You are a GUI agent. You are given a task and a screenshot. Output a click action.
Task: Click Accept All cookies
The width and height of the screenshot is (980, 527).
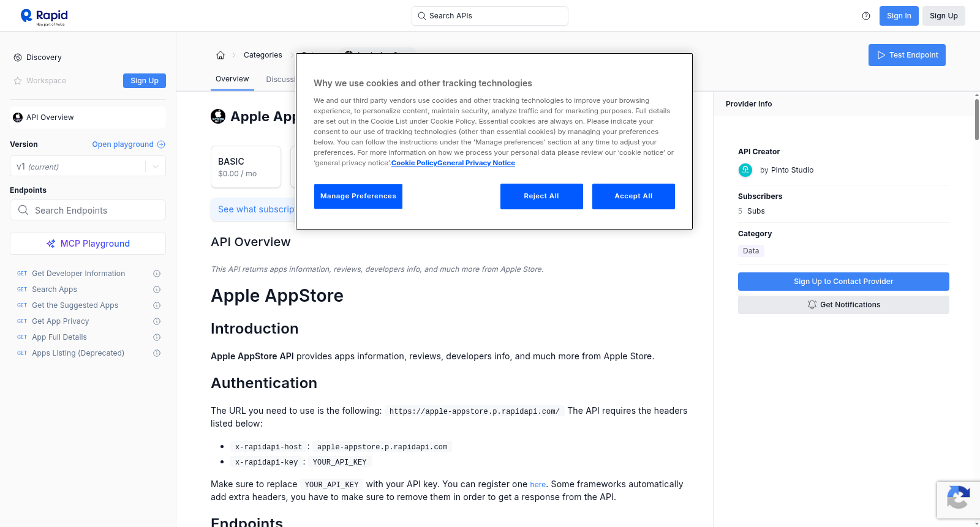pos(633,196)
